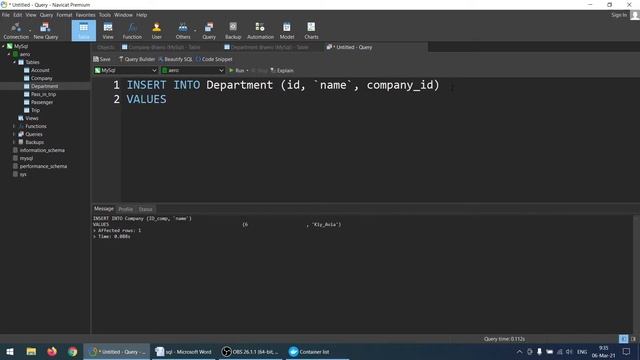Select the Passenger table
Image resolution: width=640 pixels, height=360 pixels.
click(x=42, y=102)
